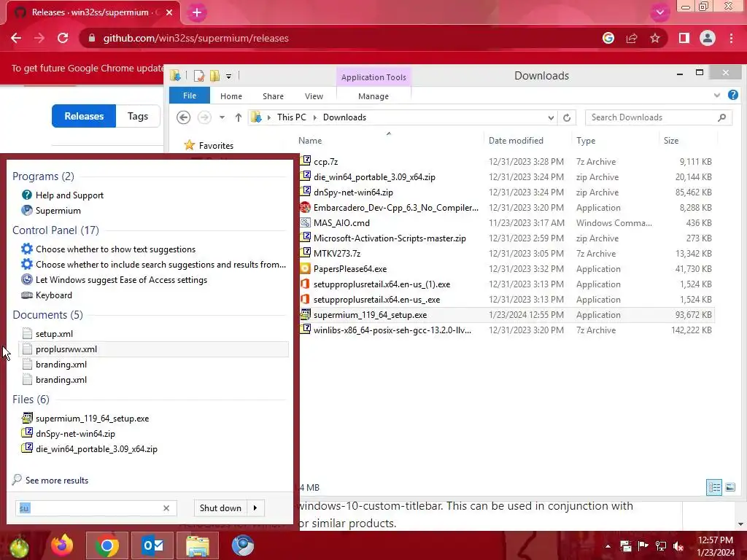Viewport: 747px width, 560px height.
Task: Bookmark page with the star icon
Action: (x=655, y=38)
